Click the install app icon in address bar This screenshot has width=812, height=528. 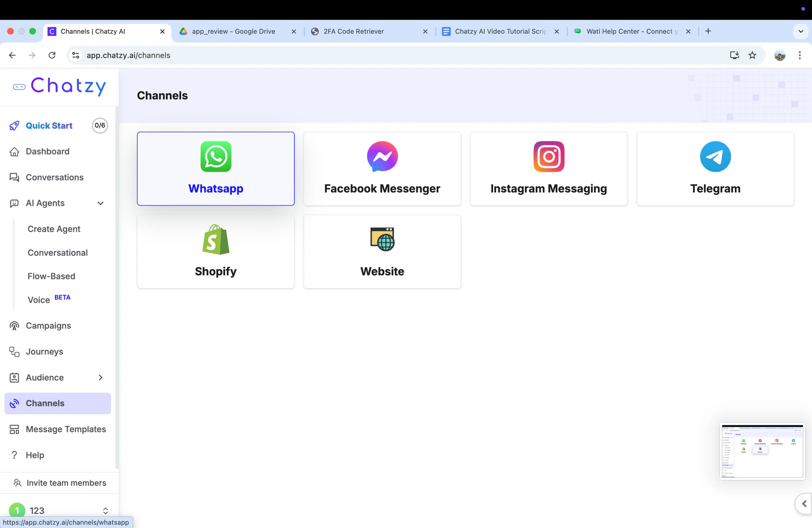tap(734, 55)
